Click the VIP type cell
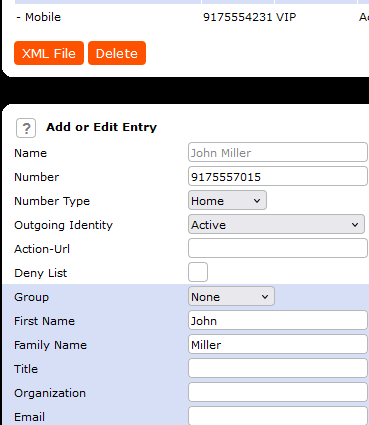369x425 pixels. [x=286, y=17]
